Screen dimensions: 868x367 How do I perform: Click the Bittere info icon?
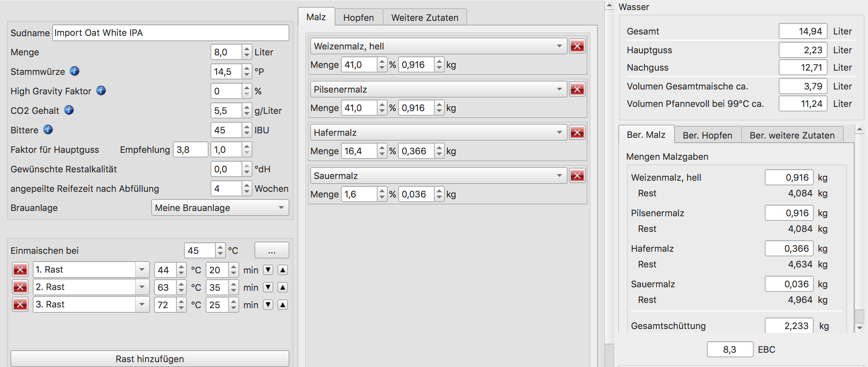coord(48,130)
